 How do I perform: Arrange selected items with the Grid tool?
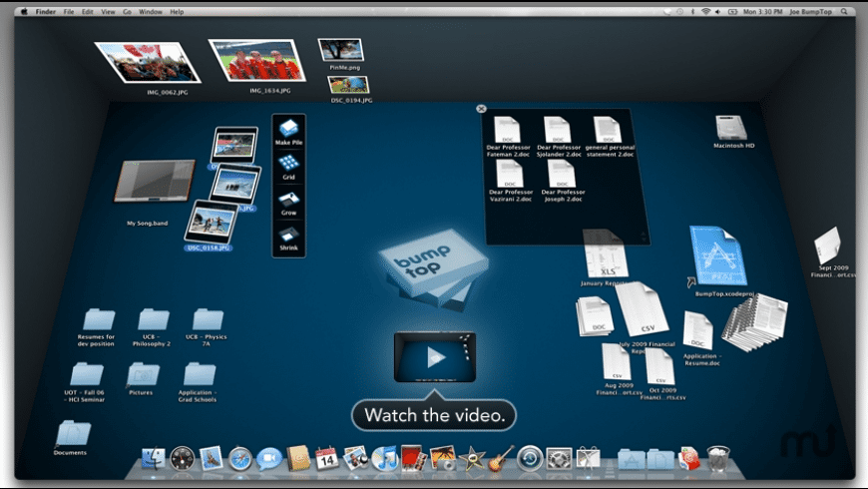pos(288,163)
